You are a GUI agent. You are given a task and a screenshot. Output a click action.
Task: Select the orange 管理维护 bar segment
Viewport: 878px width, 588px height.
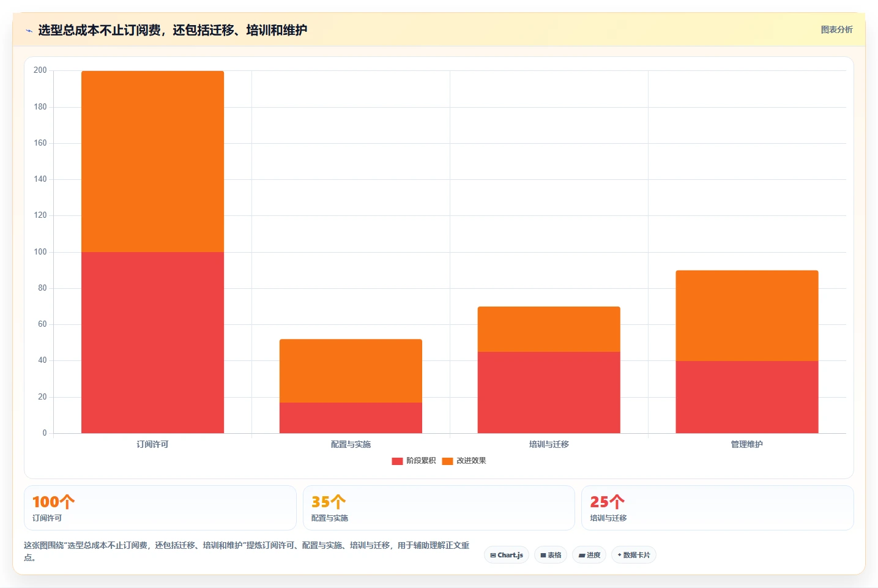[x=747, y=316]
